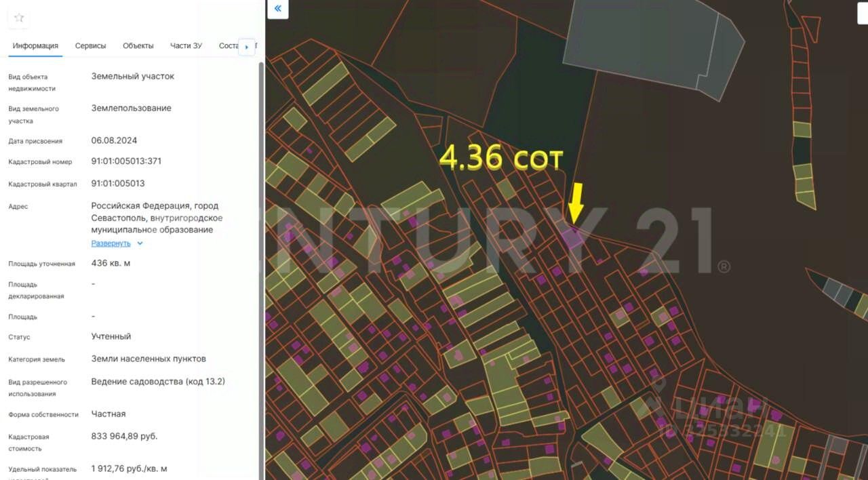Click the date 06.08.2024
Viewport: 868px width, 480px height.
coord(114,141)
